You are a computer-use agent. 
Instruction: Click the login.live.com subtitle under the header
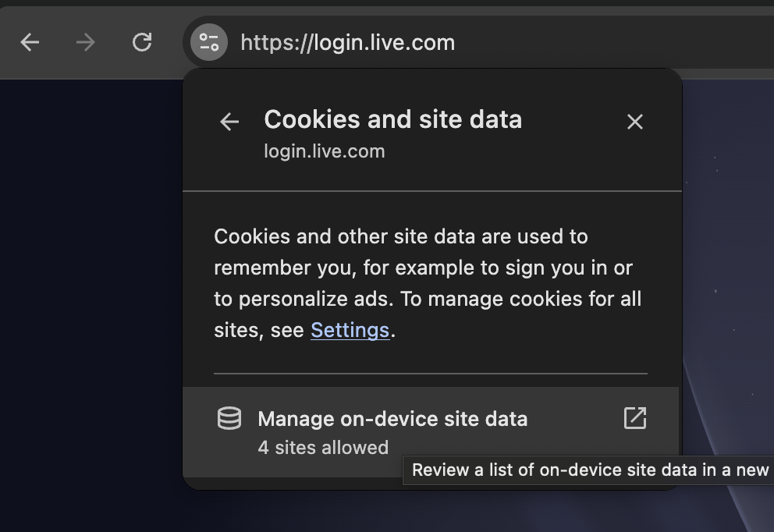tap(325, 151)
